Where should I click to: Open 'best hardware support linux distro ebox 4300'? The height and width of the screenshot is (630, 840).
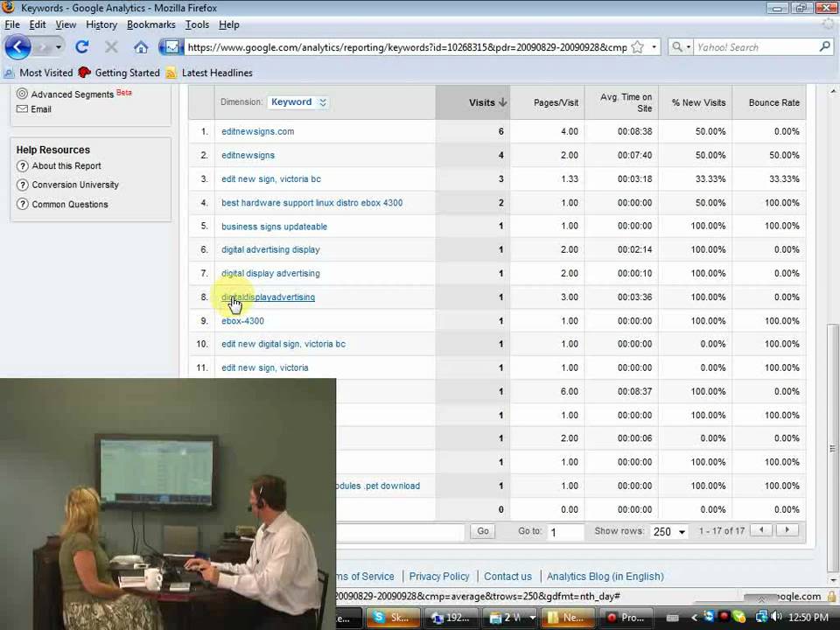(311, 202)
